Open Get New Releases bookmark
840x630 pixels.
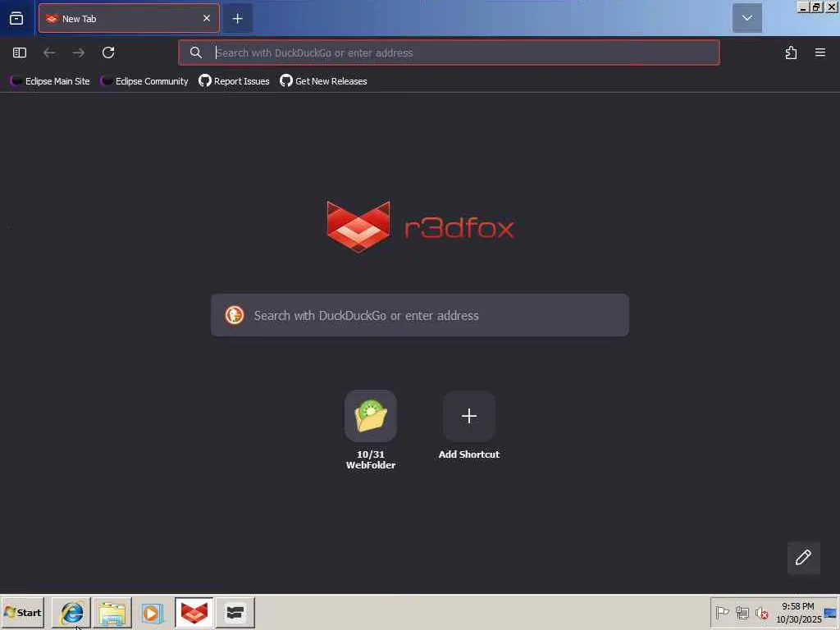(x=323, y=81)
